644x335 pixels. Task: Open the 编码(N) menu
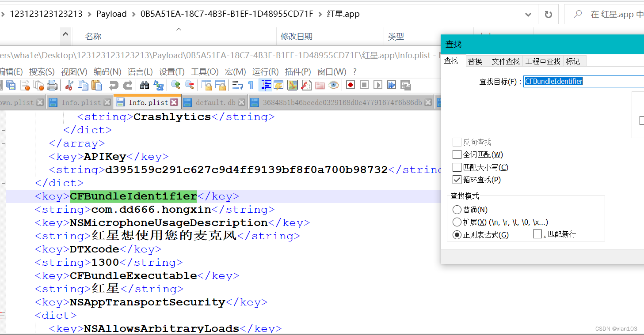(107, 72)
